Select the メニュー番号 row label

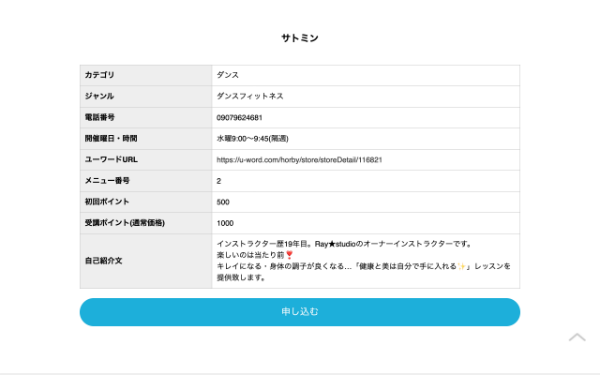coord(107,181)
